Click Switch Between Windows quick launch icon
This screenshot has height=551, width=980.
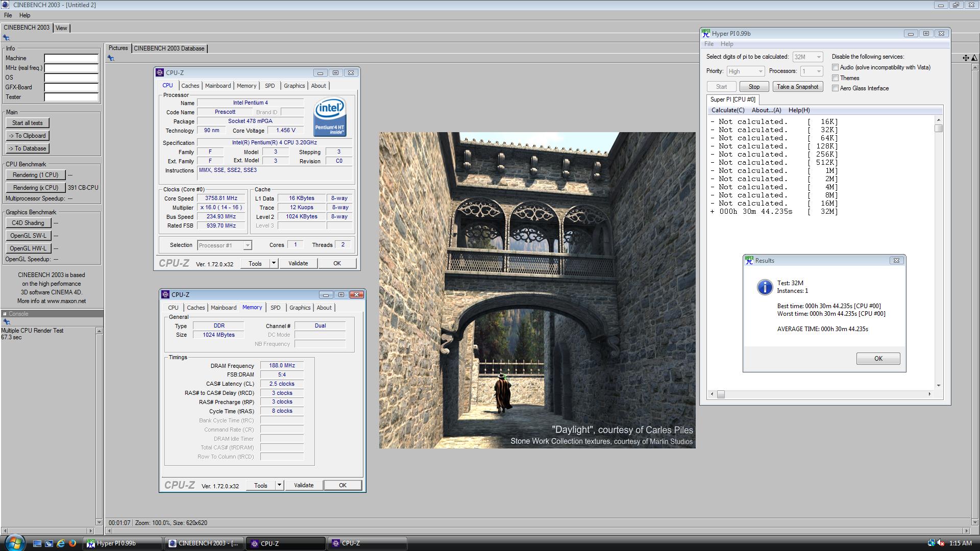(x=49, y=543)
